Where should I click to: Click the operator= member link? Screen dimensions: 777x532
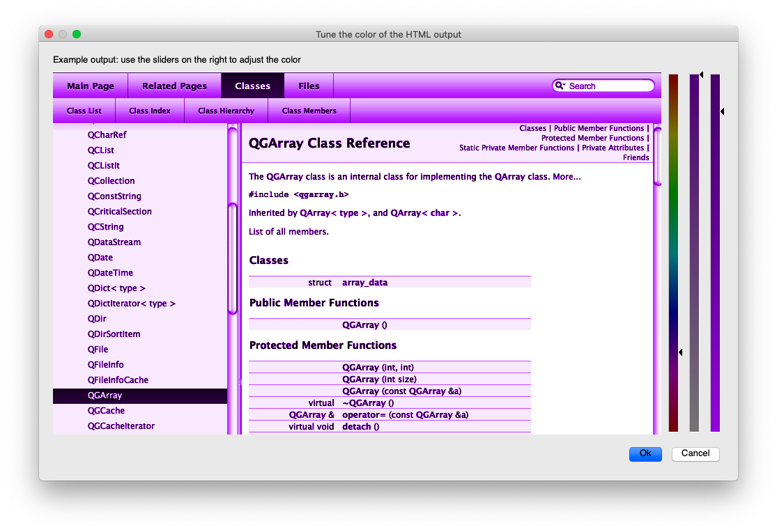click(364, 415)
